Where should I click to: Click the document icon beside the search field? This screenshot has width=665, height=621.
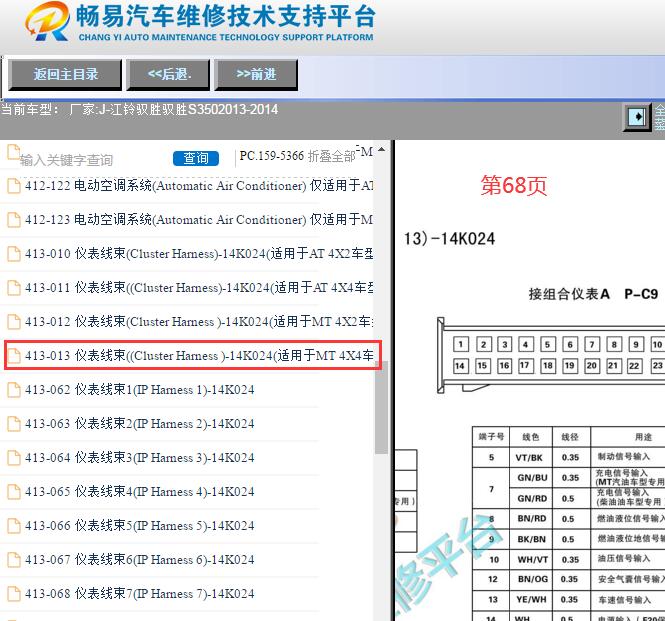[14, 152]
